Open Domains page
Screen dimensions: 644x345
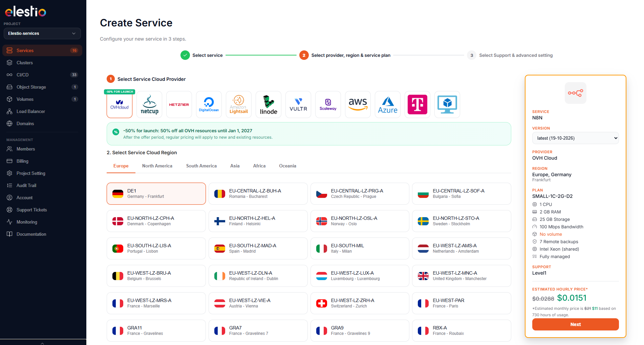click(42, 123)
